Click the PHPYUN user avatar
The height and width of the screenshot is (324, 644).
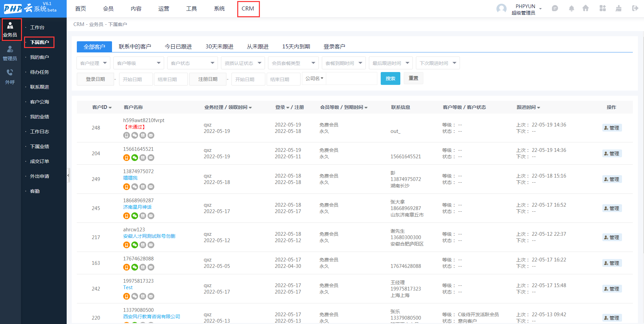(x=501, y=9)
